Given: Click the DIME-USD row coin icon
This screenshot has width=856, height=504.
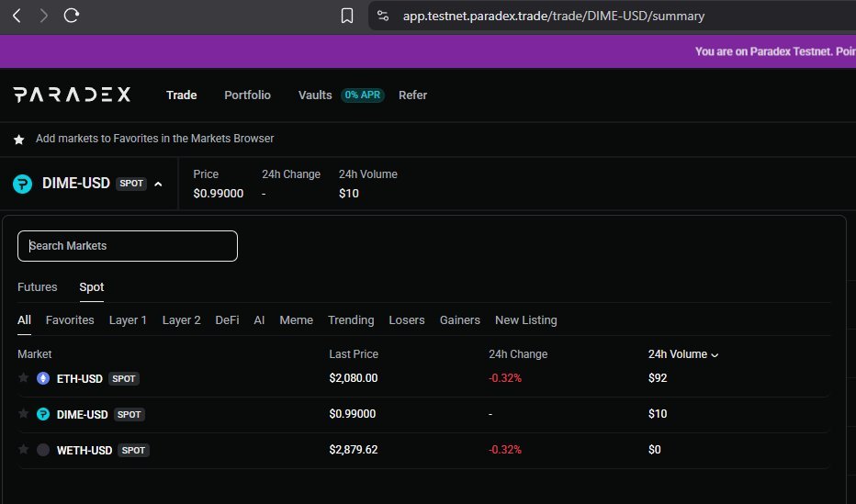Looking at the screenshot, I should (43, 414).
